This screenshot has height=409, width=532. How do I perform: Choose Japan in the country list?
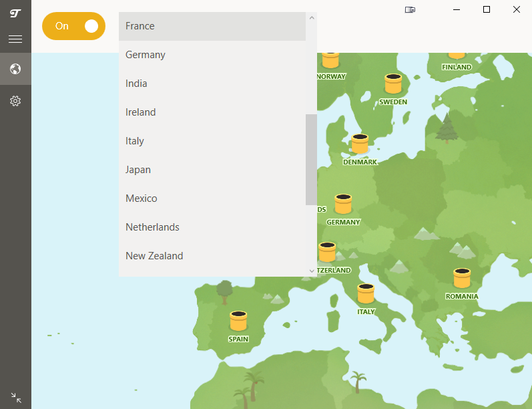click(x=212, y=170)
